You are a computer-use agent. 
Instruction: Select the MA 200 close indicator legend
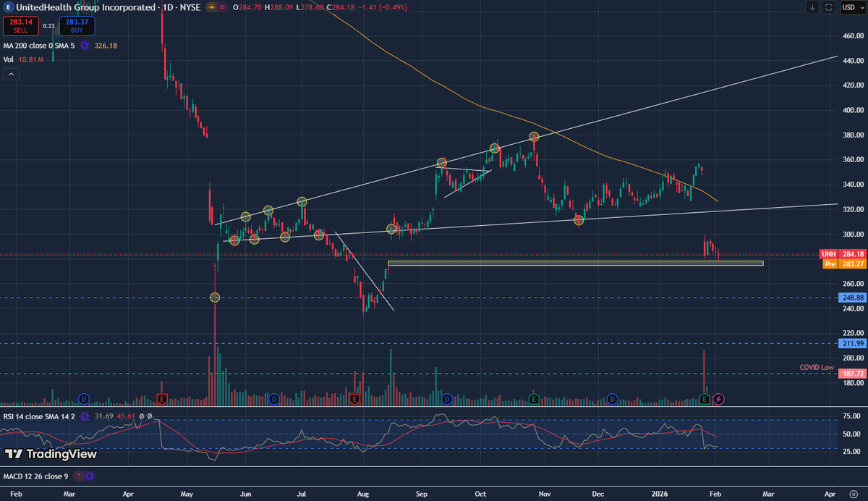click(x=38, y=45)
